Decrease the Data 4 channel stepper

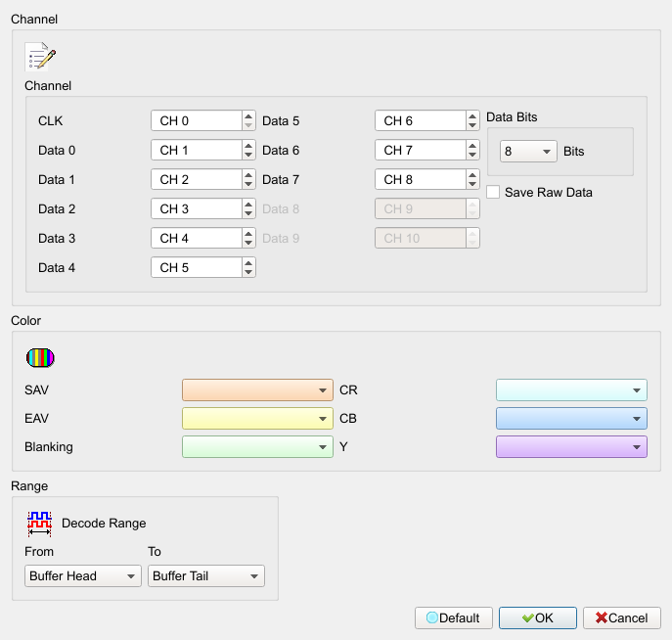click(x=248, y=273)
